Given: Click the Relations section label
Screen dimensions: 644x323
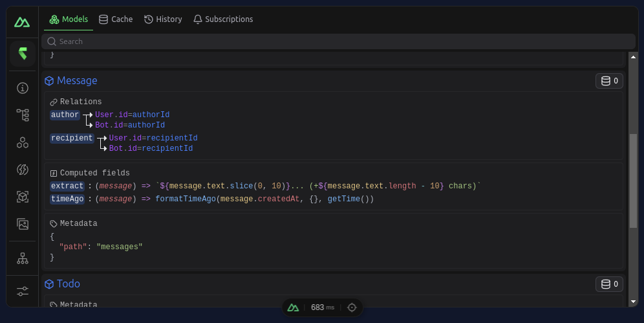Looking at the screenshot, I should point(81,102).
